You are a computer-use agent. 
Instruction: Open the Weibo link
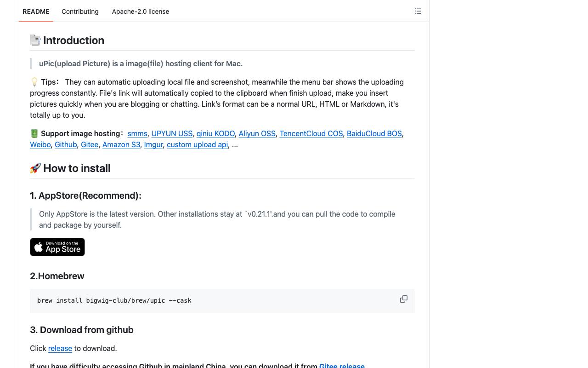(x=40, y=144)
